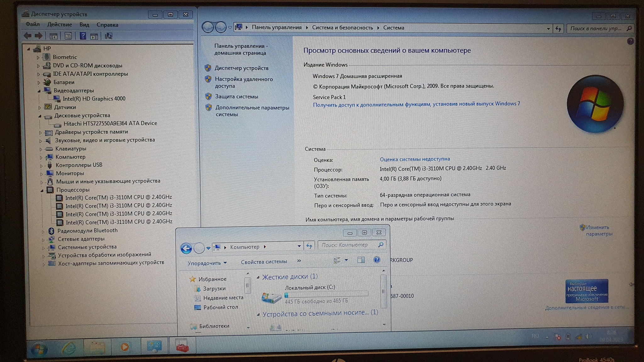Image resolution: width=644 pixels, height=362 pixels.
Task: Click the Защита системы link
Action: point(236,96)
